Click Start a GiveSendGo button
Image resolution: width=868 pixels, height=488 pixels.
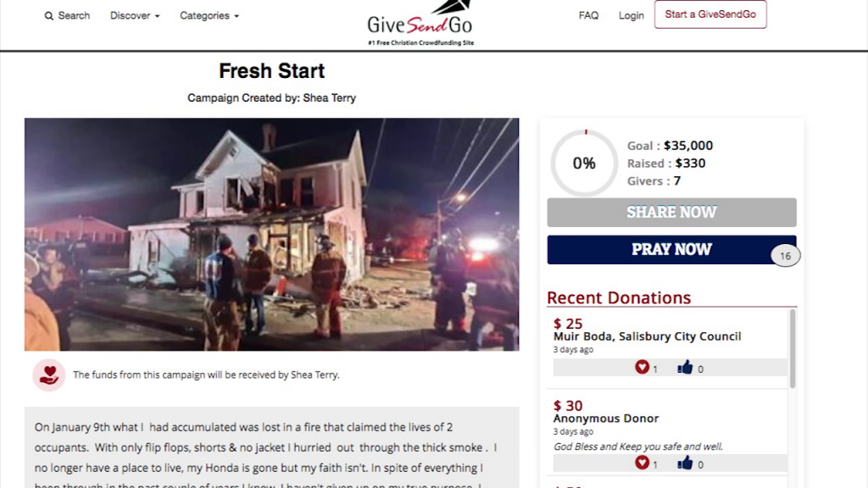tap(710, 14)
